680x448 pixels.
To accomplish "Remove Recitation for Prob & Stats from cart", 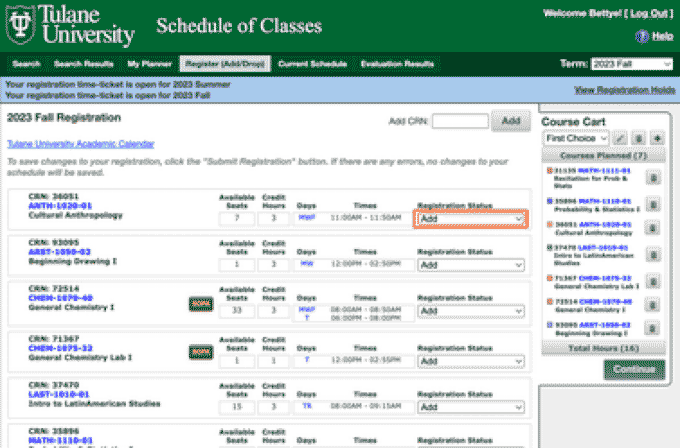I will coord(654,177).
